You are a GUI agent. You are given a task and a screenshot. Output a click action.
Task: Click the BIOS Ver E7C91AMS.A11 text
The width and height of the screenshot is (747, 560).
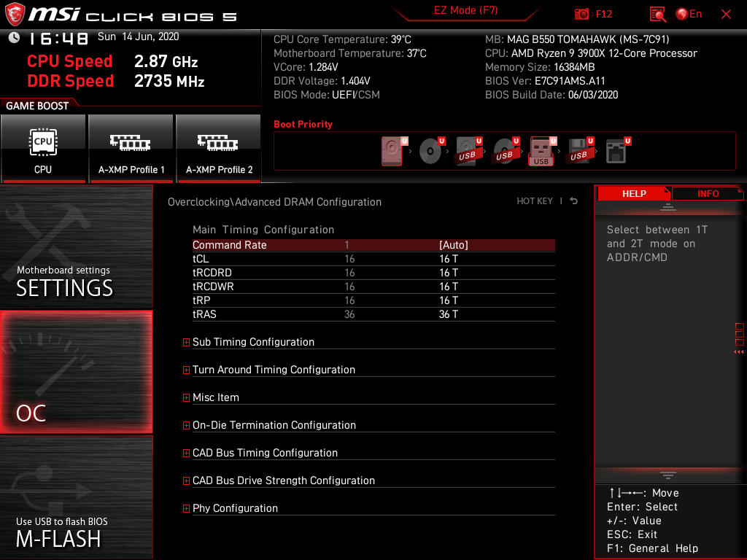tap(545, 81)
